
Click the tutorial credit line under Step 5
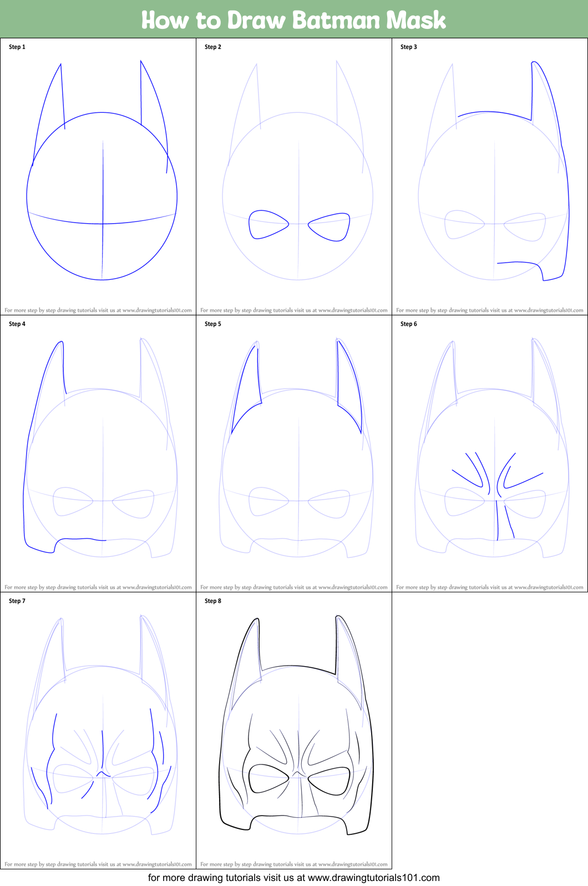tap(294, 587)
